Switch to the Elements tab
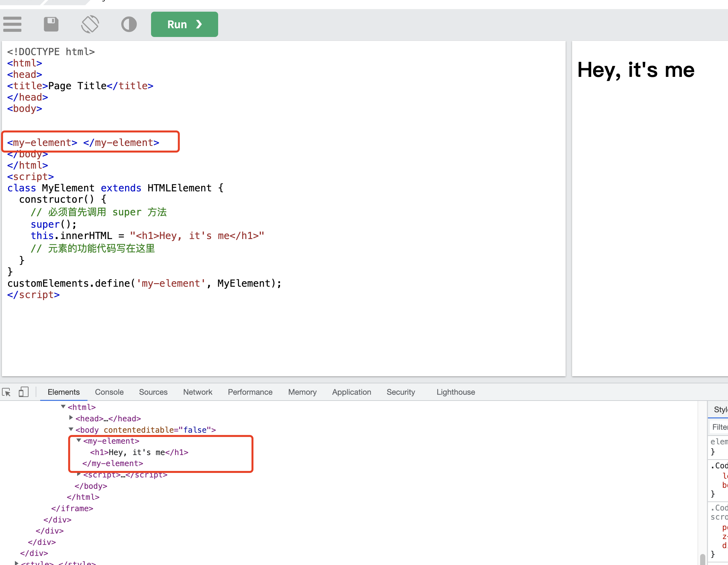Image resolution: width=728 pixels, height=565 pixels. pos(64,392)
